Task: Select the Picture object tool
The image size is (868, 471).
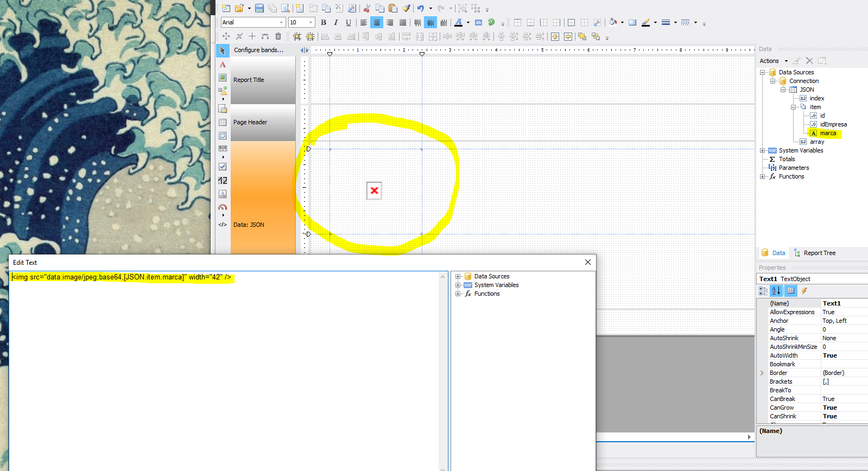Action: pos(223,78)
